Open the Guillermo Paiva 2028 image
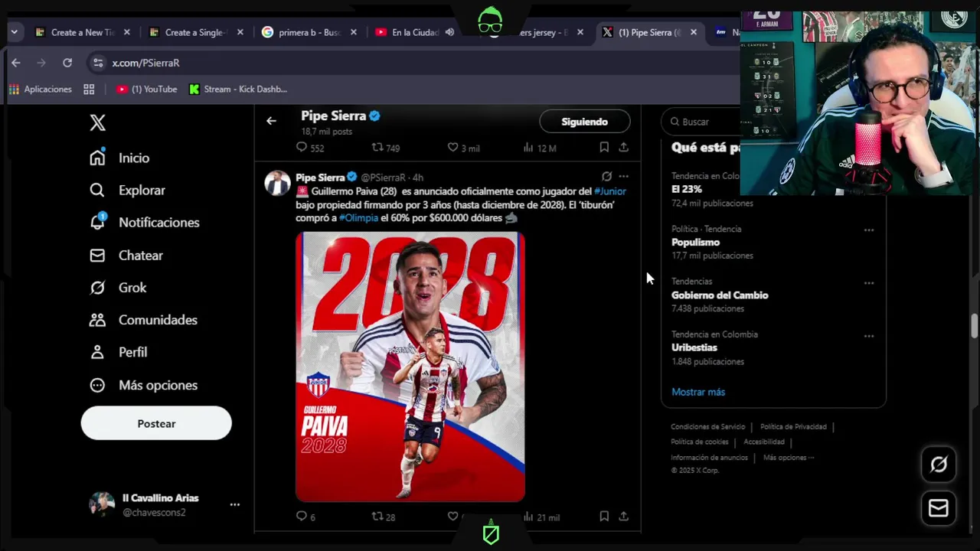The image size is (980, 551). point(410,367)
